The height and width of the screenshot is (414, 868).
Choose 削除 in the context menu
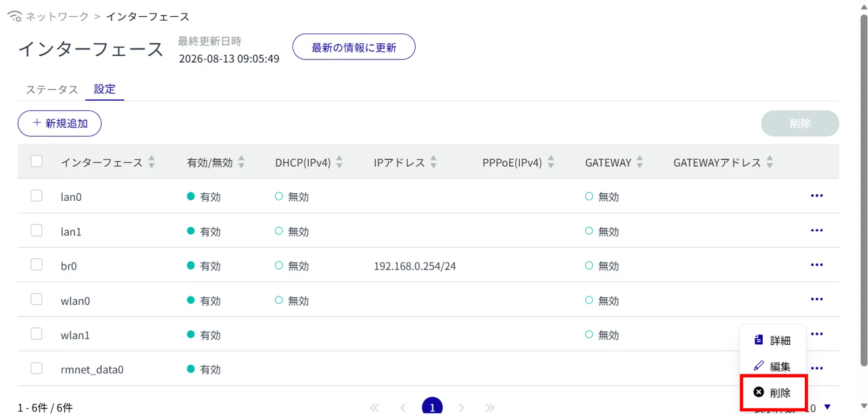773,392
